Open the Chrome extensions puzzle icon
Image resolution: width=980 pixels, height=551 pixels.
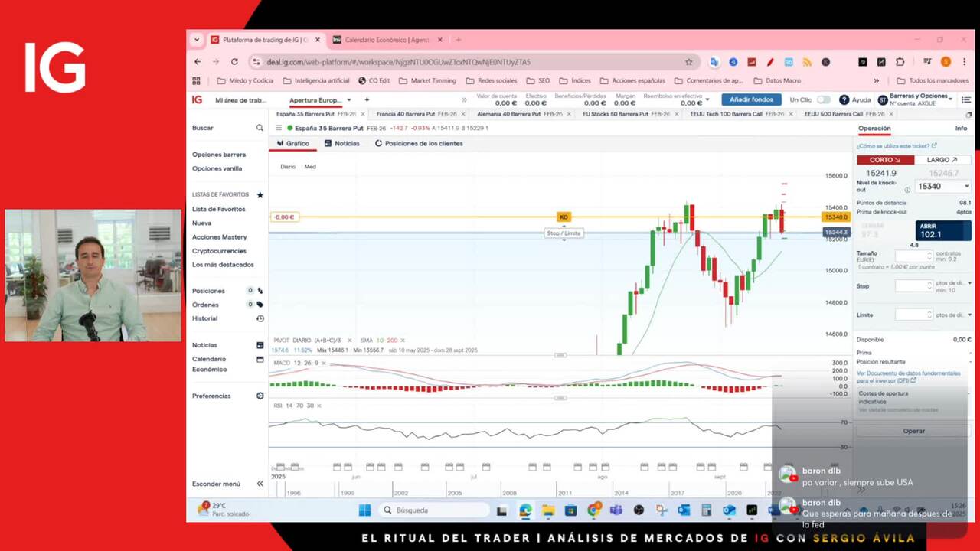pos(900,62)
